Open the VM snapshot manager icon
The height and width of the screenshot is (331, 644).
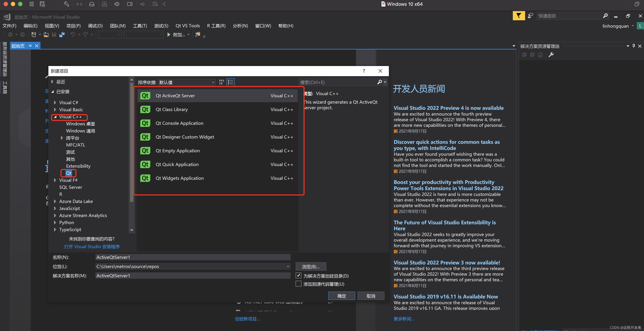[x=42, y=4]
